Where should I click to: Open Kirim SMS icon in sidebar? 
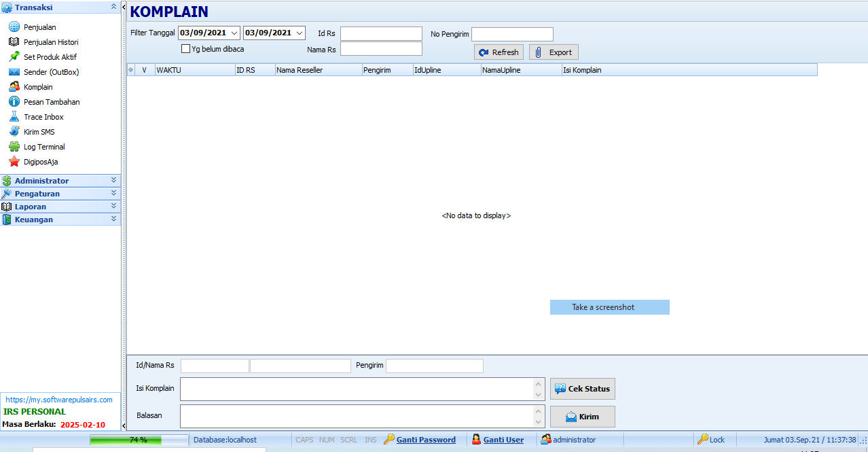coord(14,132)
